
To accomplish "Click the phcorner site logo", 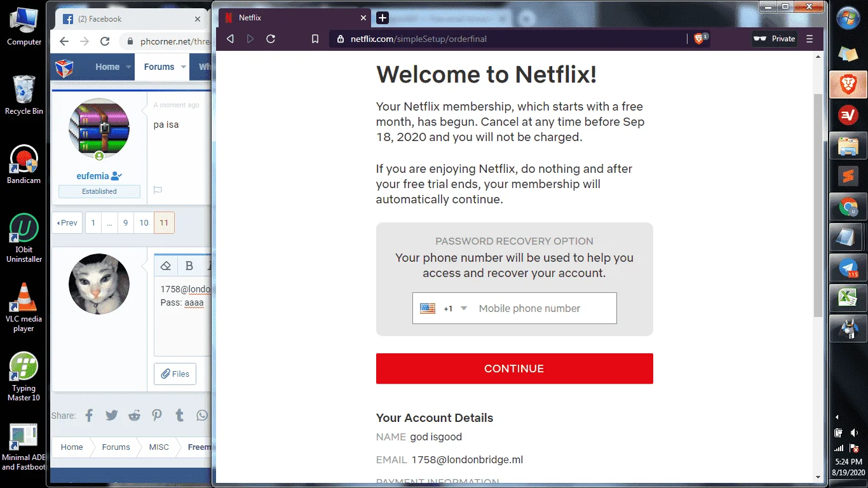I will coord(64,67).
